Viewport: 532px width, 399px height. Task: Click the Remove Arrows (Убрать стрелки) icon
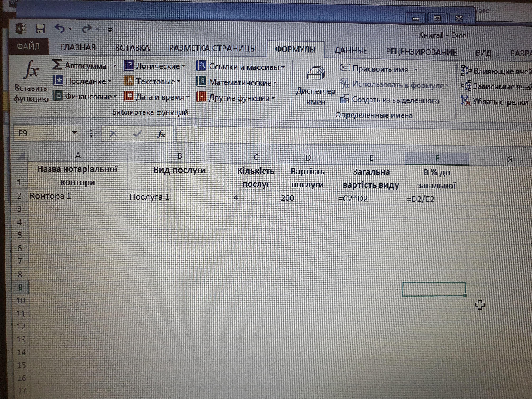[465, 101]
